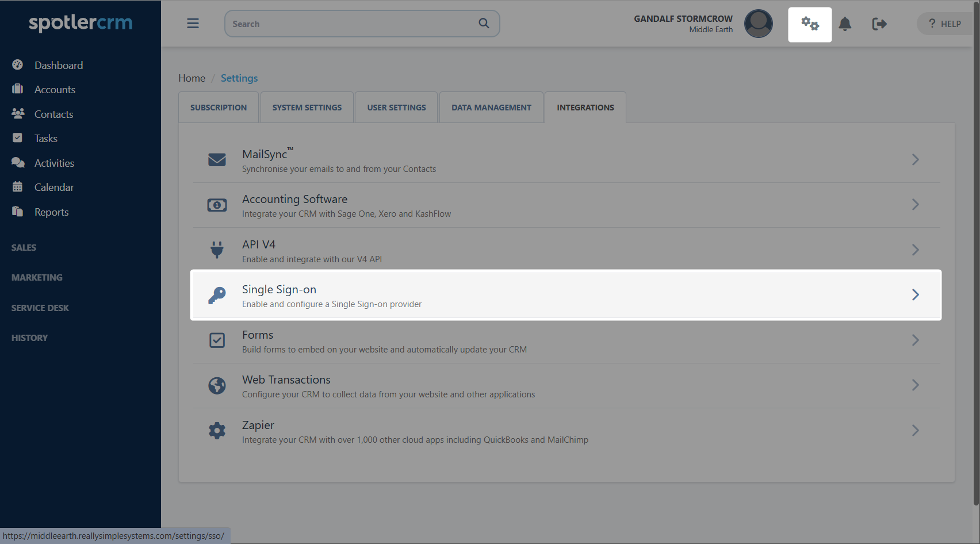Open Dashboard from the sidebar
Viewport: 980px width, 544px height.
click(x=59, y=65)
